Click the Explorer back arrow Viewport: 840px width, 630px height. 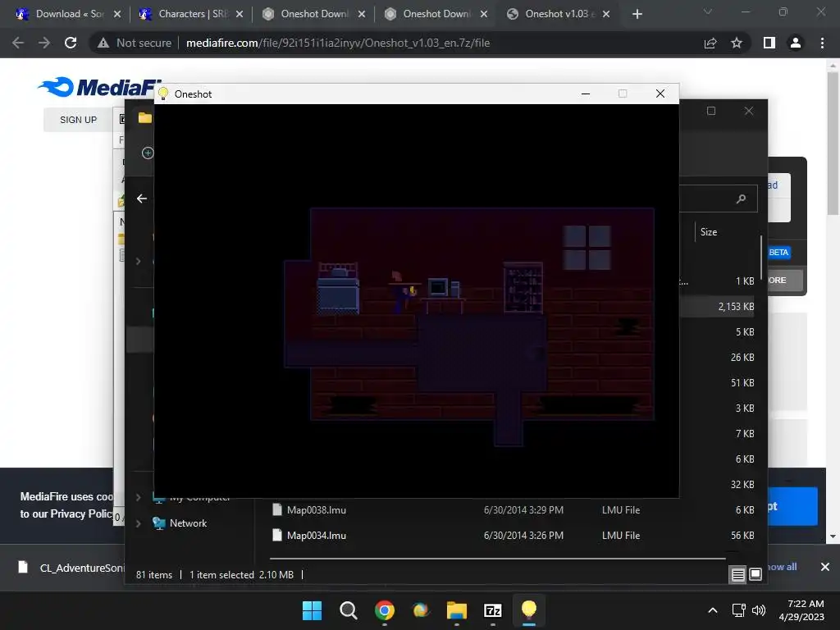(141, 199)
